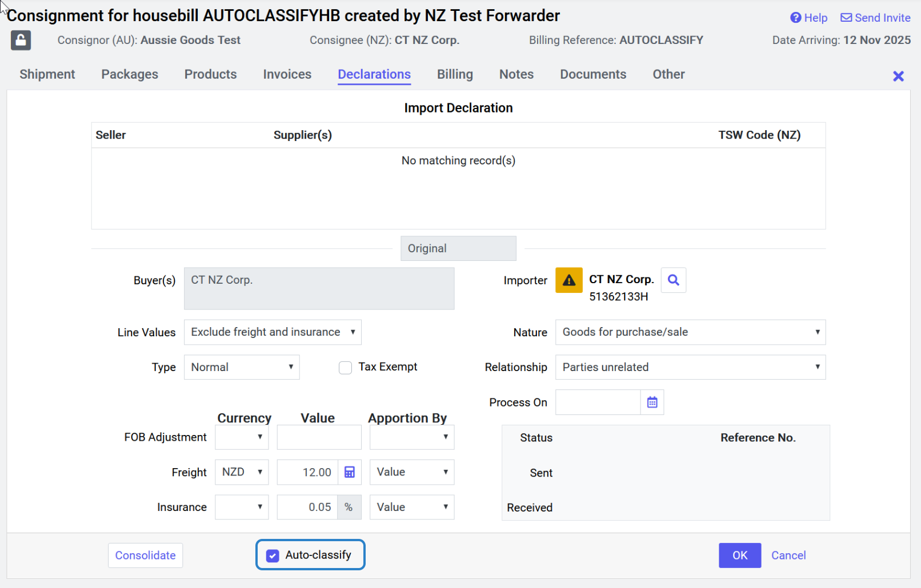Click the Cancel link
The image size is (921, 588).
[788, 555]
